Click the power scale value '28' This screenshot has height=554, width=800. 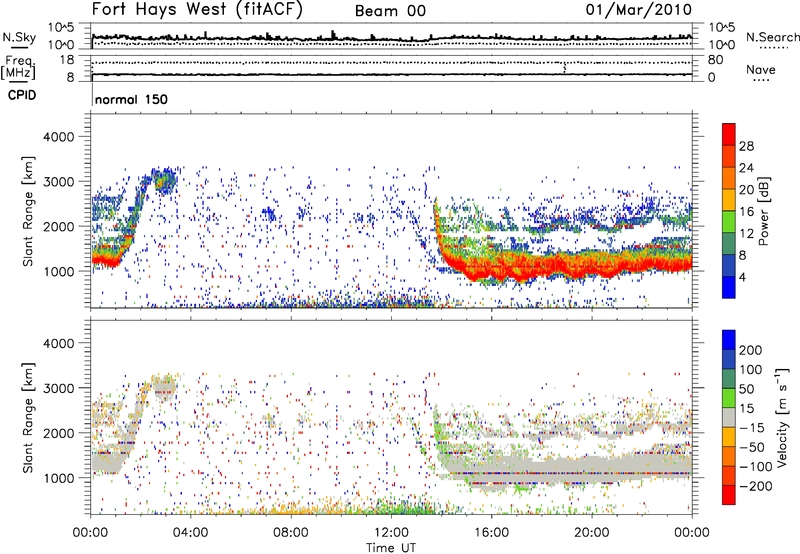click(746, 146)
